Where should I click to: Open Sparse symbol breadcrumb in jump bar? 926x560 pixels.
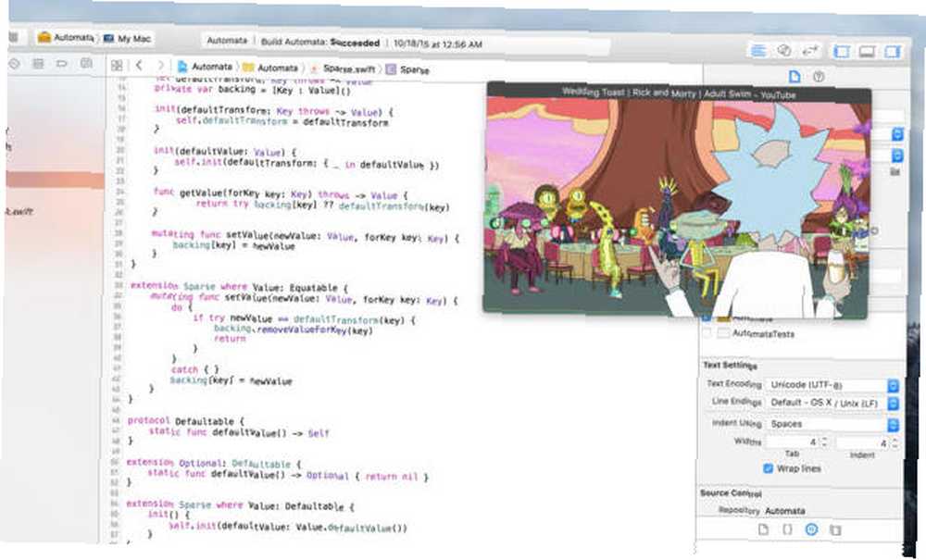pos(407,69)
